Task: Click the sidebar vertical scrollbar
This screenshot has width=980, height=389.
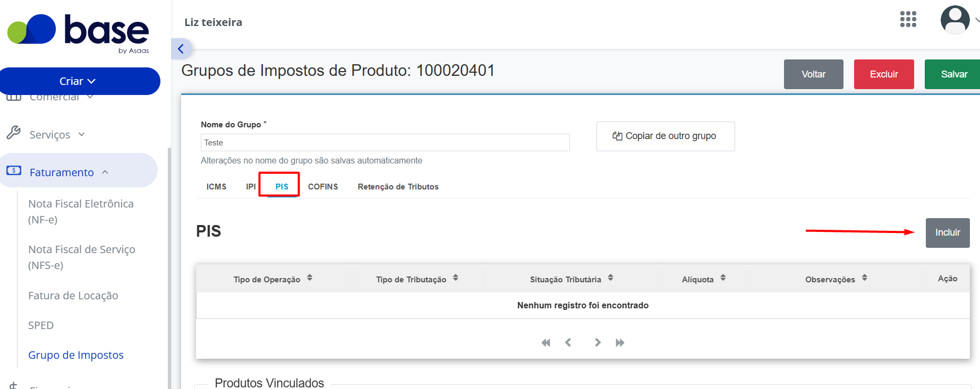Action: 169,268
